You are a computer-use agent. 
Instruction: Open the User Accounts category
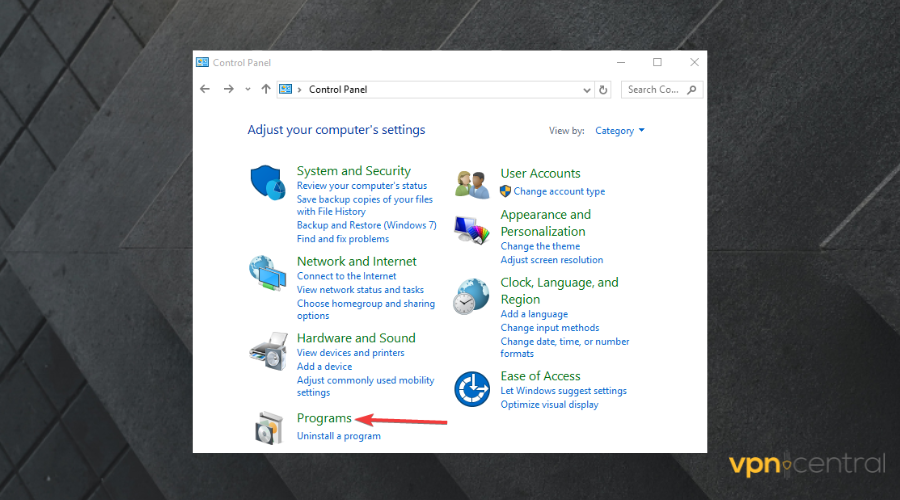pyautogui.click(x=540, y=173)
